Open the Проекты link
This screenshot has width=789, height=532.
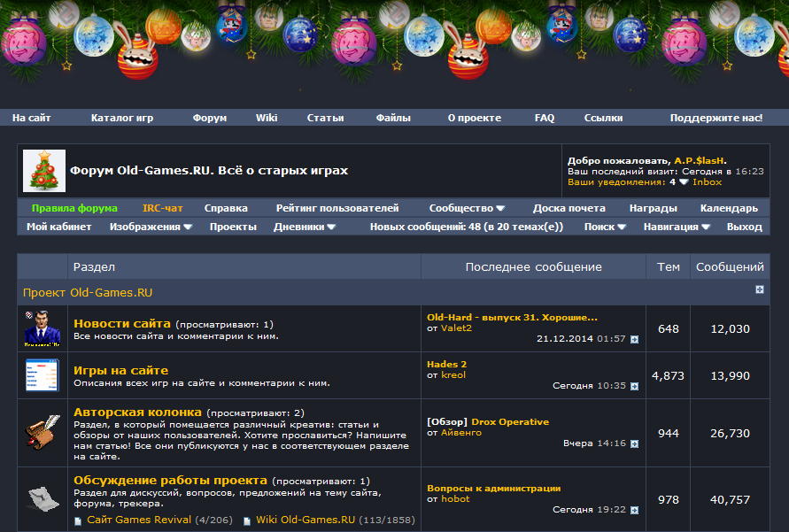click(x=233, y=227)
